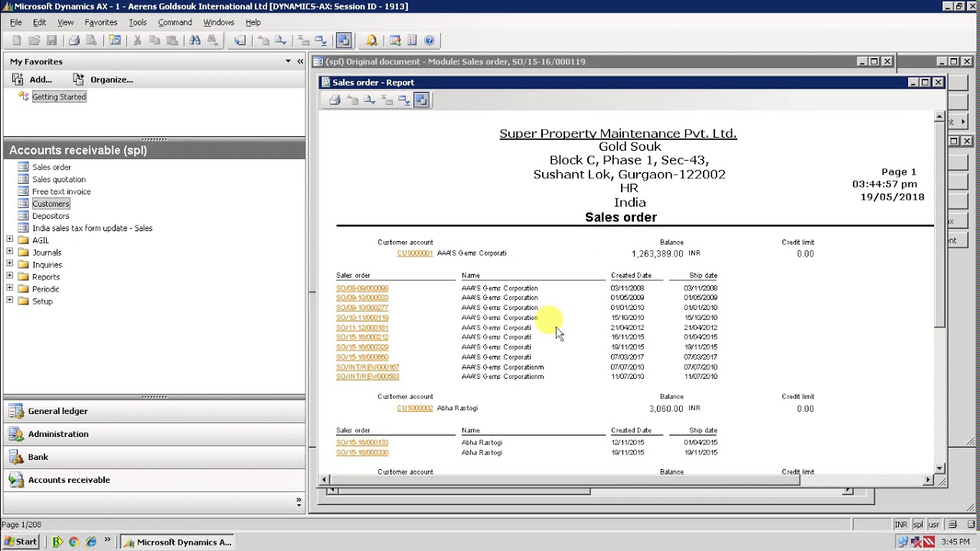Screen dimensions: 980x551
Task: Click the Print icon in main toolbar
Action: pyautogui.click(x=74, y=41)
